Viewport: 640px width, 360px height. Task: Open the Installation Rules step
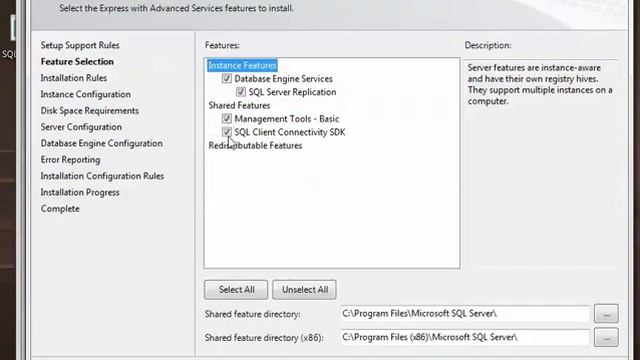(x=74, y=78)
